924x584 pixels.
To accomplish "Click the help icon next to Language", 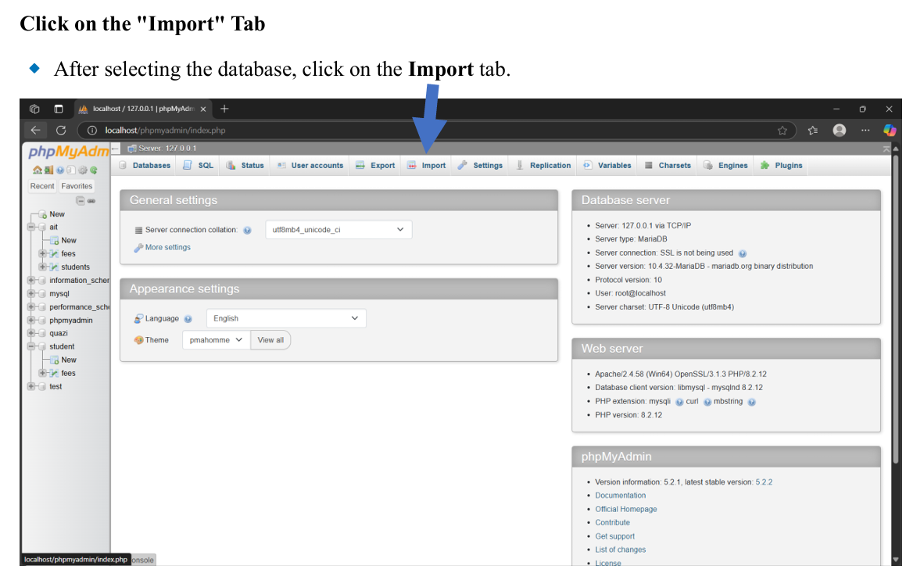I will pyautogui.click(x=188, y=319).
